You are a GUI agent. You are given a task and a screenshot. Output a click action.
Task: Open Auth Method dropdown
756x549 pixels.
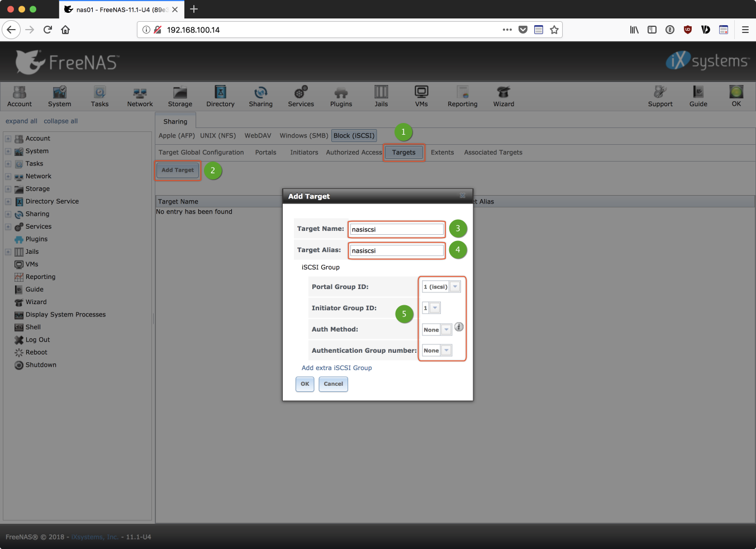click(x=446, y=330)
